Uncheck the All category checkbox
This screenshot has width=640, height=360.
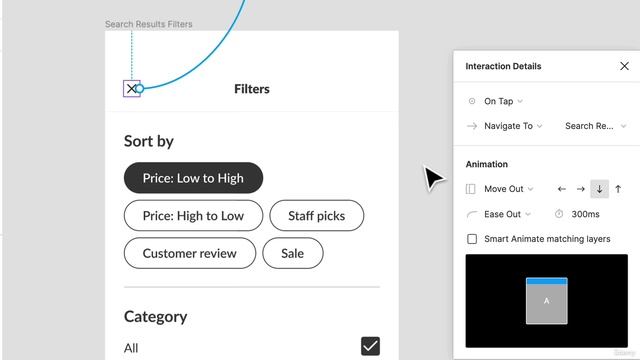(370, 346)
